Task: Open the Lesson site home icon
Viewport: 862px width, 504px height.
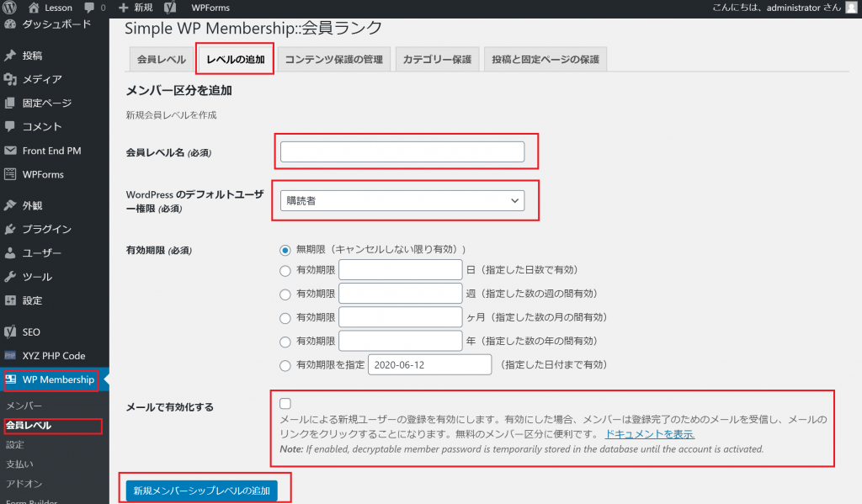Action: [34, 8]
